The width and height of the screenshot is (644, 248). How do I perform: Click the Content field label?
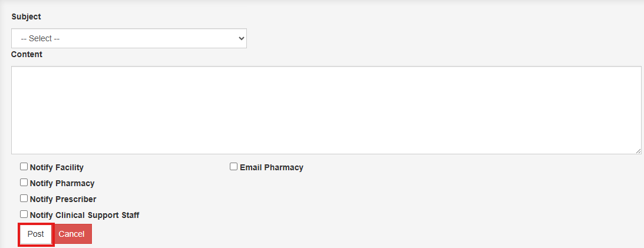point(27,54)
